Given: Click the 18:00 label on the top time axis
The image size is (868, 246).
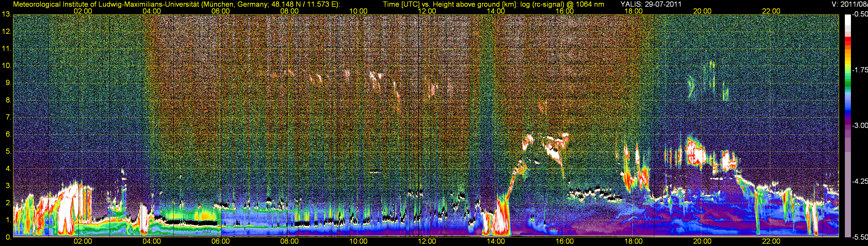Looking at the screenshot, I should point(633,11).
